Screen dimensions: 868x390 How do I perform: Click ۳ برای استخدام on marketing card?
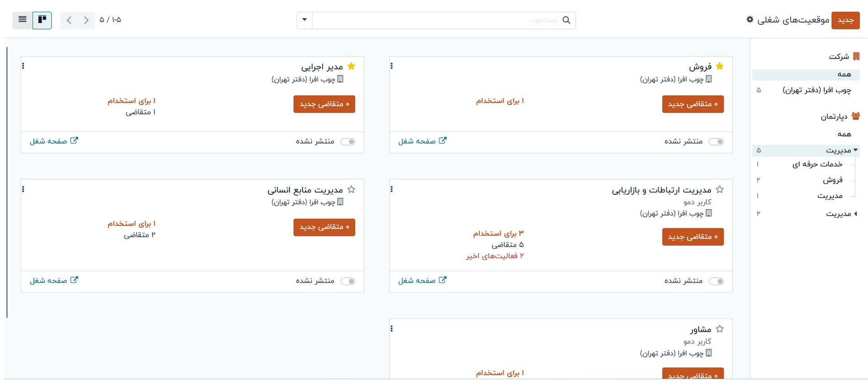(499, 233)
